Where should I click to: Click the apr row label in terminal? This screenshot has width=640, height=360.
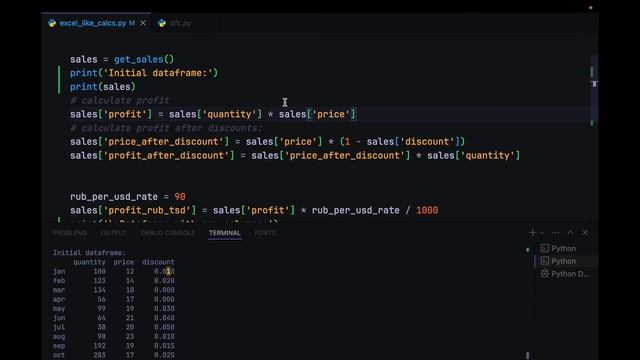pos(59,299)
